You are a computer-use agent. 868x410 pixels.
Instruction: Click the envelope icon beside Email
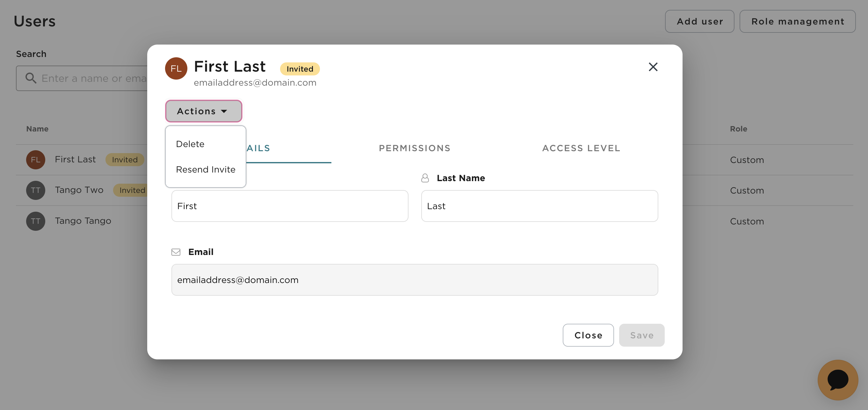tap(176, 252)
